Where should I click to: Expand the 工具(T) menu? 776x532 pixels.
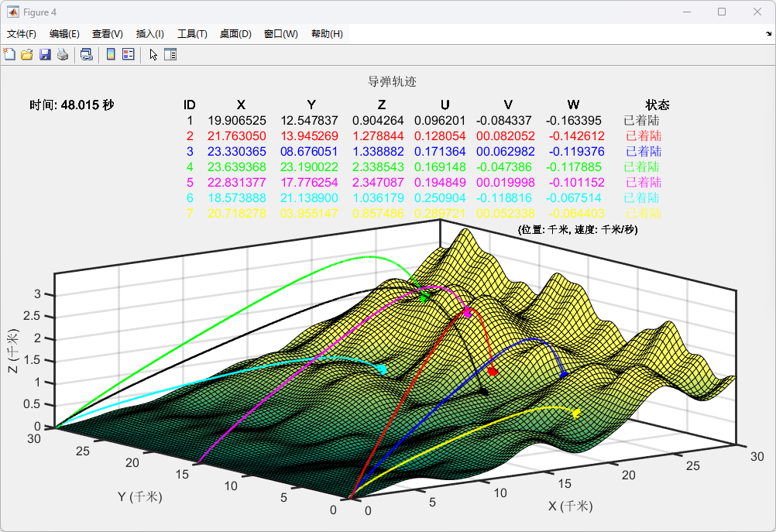tap(192, 34)
